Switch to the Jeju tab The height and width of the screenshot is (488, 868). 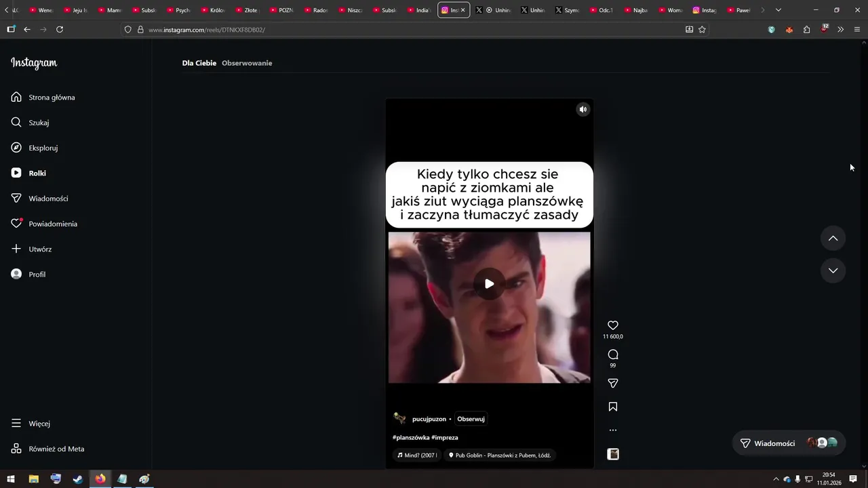tap(75, 10)
